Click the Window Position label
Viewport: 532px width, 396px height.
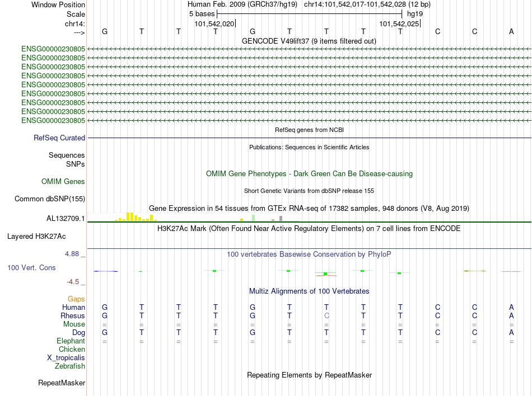click(x=58, y=4)
